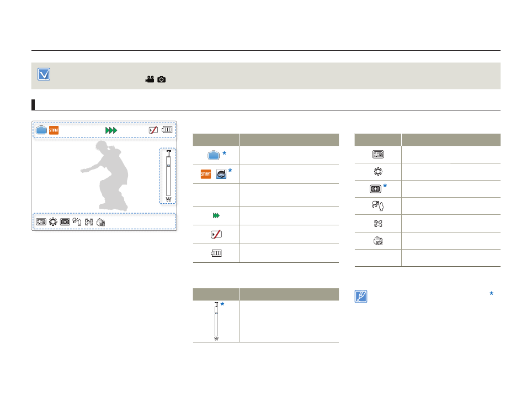Screen dimensions: 532x407
Task: Click the underwater diving mask icon in the table
Action: 222,175
